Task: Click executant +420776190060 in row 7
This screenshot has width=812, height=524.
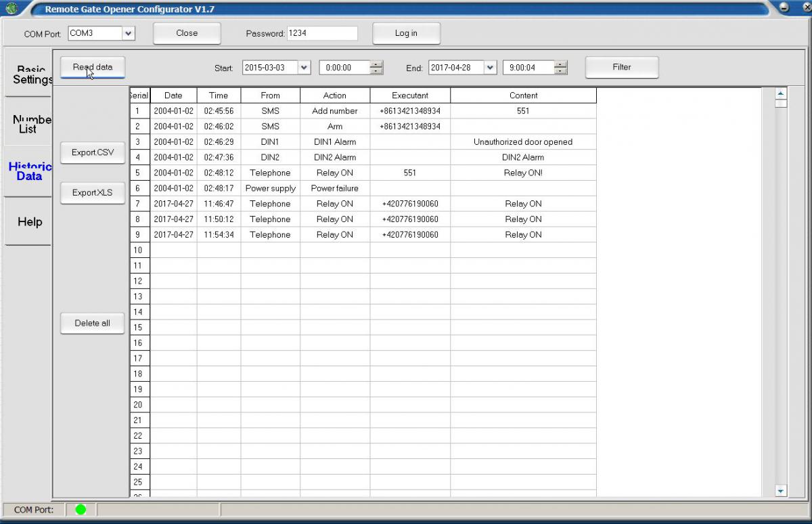Action: pyautogui.click(x=410, y=204)
